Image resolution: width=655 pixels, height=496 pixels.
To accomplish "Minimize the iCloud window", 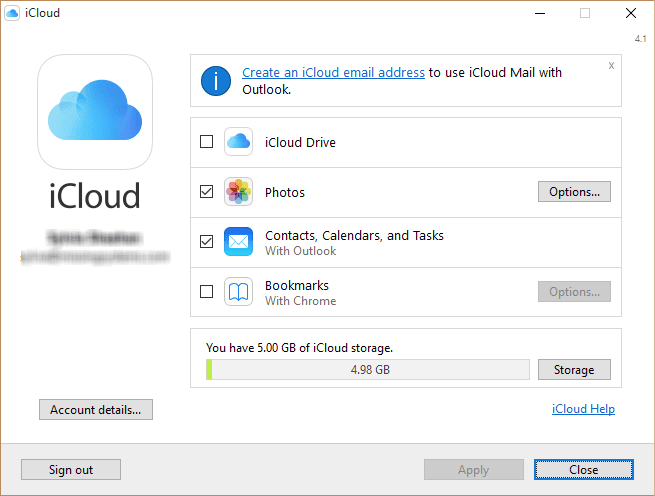I will (x=540, y=13).
